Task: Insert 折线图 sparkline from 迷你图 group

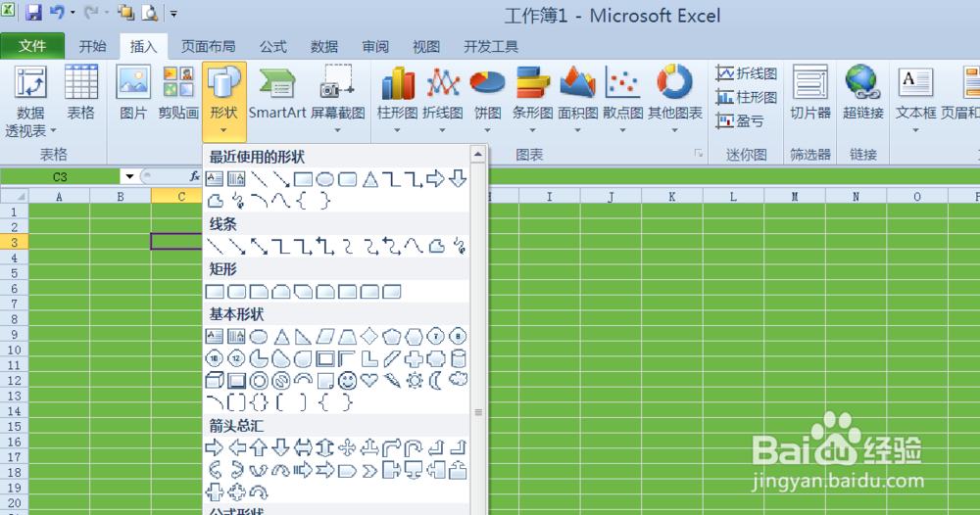Action: pyautogui.click(x=746, y=73)
